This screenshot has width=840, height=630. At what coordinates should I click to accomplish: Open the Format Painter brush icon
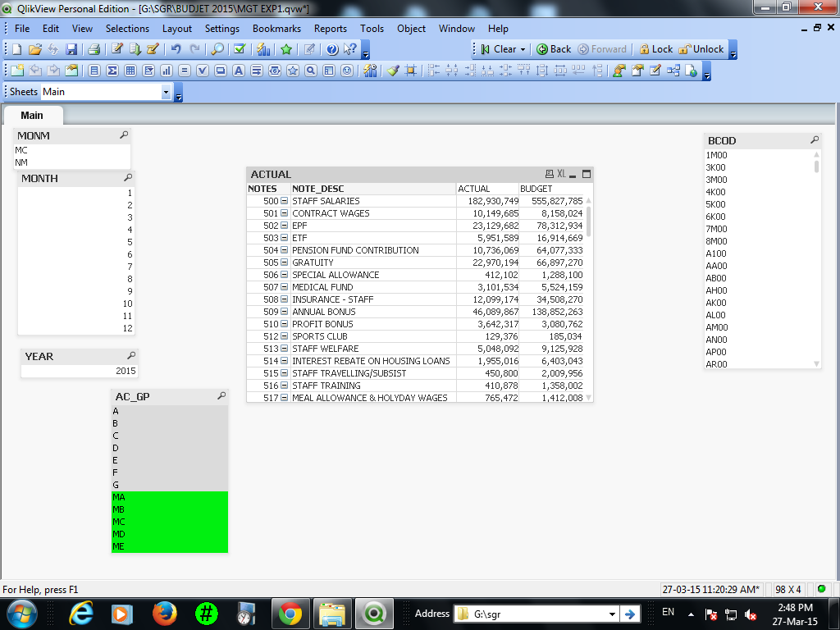point(393,71)
